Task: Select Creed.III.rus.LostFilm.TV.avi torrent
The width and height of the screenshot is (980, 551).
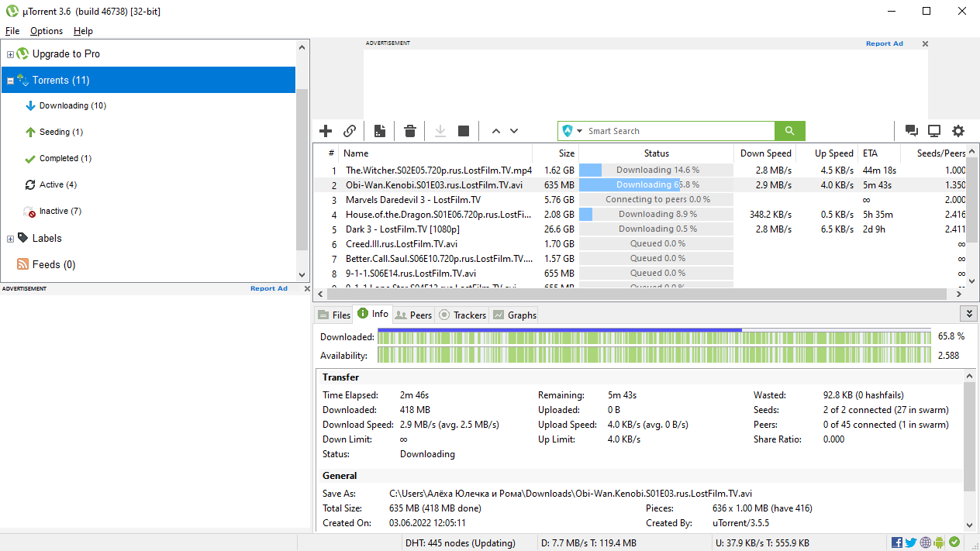Action: (640, 243)
